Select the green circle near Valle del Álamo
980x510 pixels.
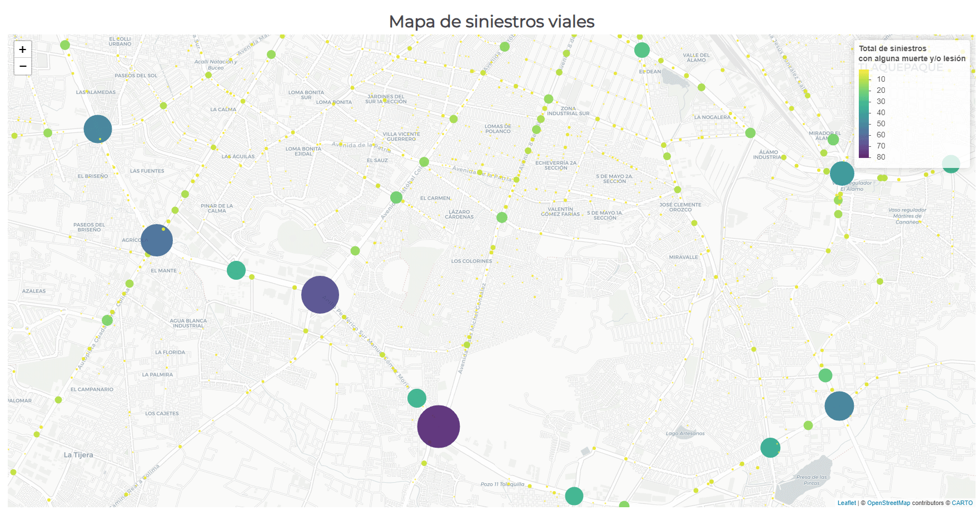[642, 50]
